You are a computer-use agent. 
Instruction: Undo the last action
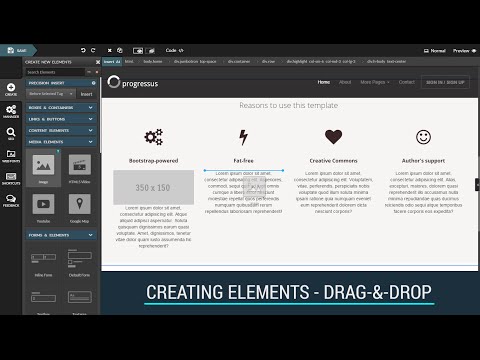(x=83, y=50)
